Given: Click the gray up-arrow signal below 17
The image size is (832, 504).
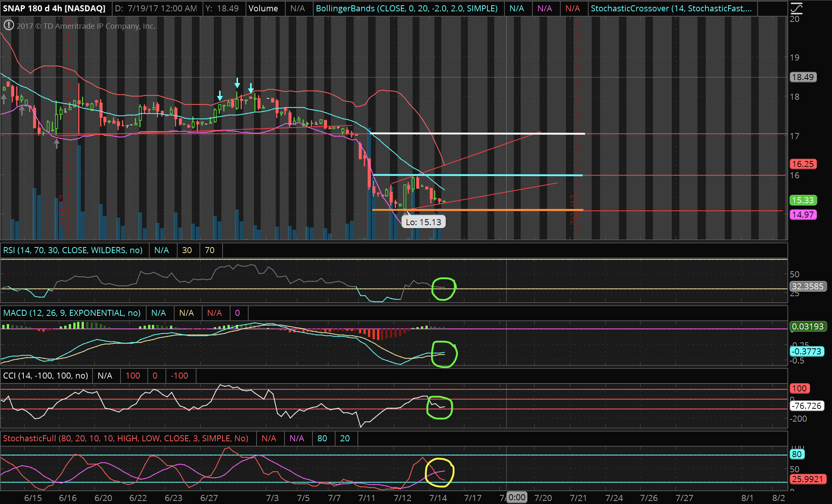Looking at the screenshot, I should point(57,144).
